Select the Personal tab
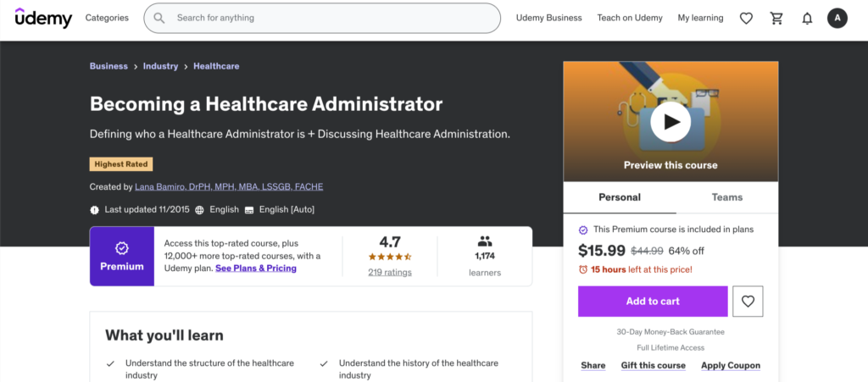The width and height of the screenshot is (868, 382). (620, 197)
